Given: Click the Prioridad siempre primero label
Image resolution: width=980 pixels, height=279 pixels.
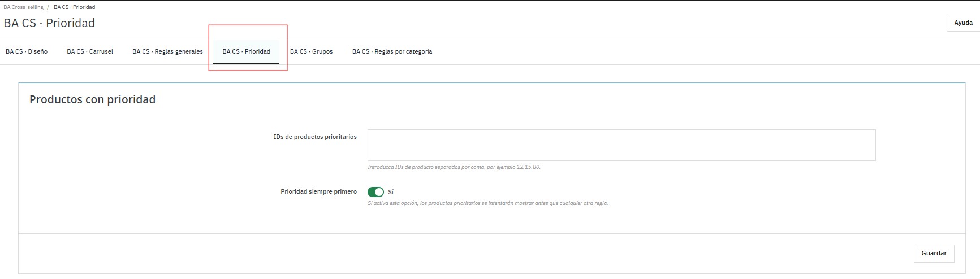Looking at the screenshot, I should (x=318, y=191).
